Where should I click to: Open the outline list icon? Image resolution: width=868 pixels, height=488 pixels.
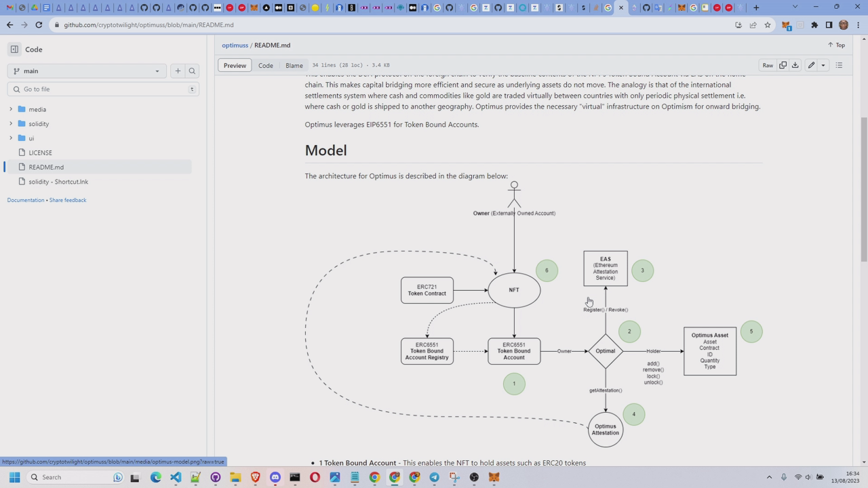[839, 65]
